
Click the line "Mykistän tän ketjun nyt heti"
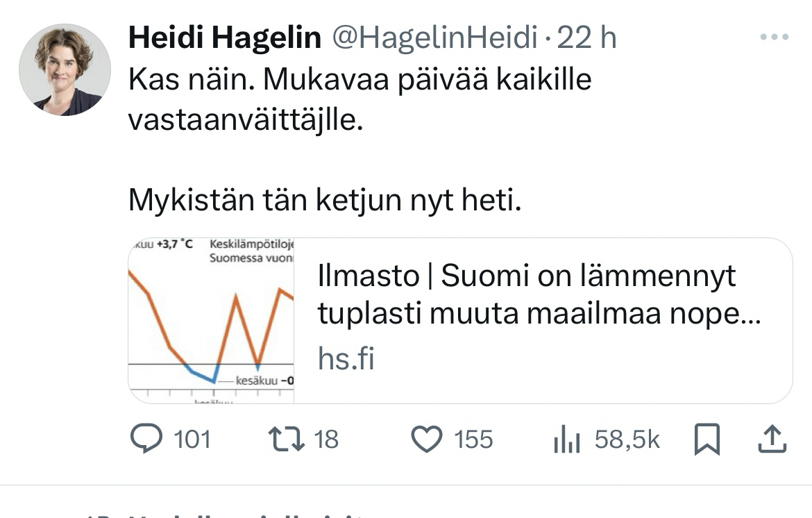[324, 201]
